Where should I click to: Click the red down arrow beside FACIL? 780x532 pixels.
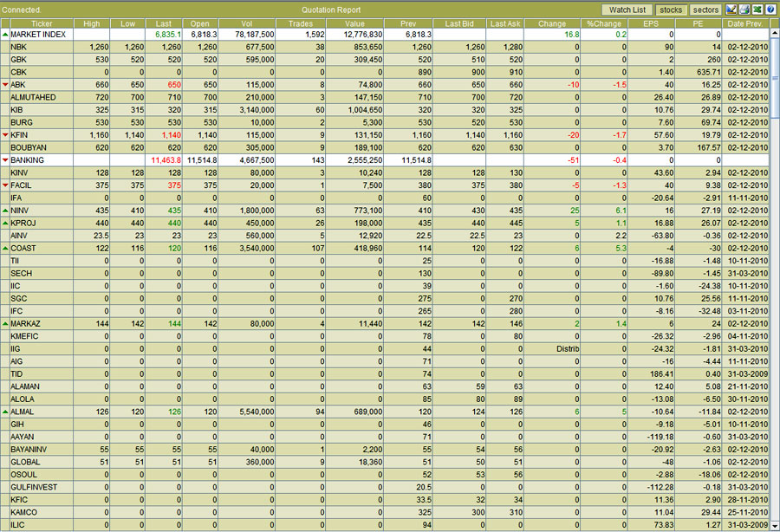point(5,185)
